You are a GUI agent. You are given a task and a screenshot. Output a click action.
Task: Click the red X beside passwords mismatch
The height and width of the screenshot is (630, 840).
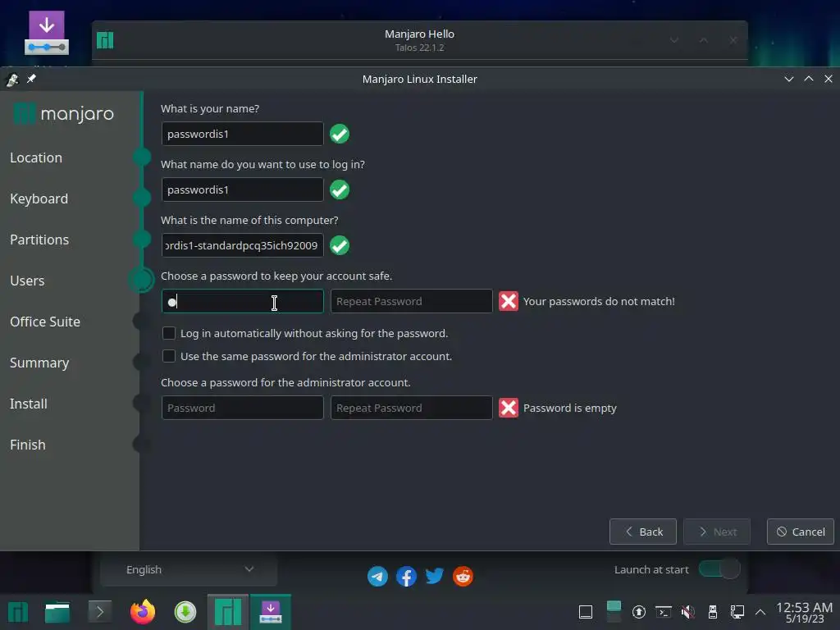(509, 301)
